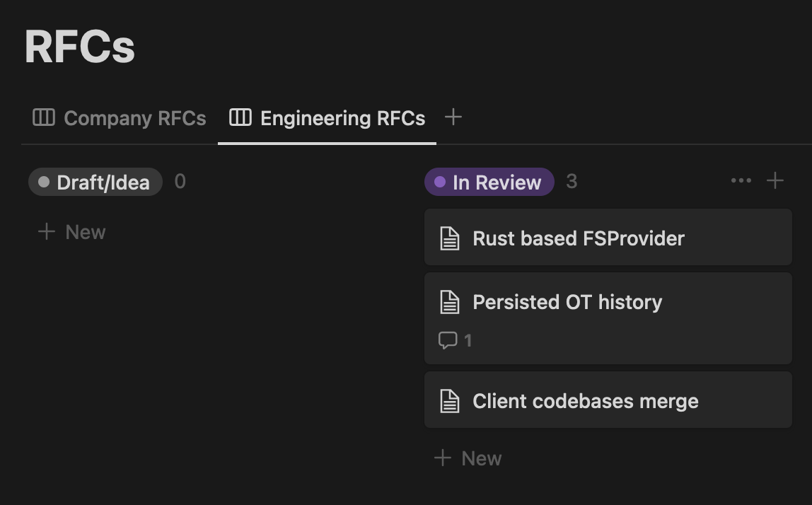Click the RFCs page title
Screen dimensions: 812x505
click(x=80, y=47)
